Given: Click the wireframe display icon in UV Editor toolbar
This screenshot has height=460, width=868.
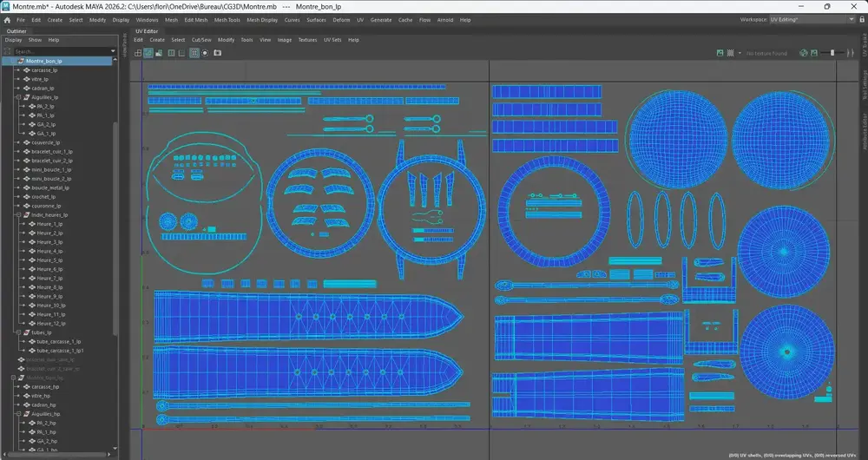Looking at the screenshot, I should point(138,53).
